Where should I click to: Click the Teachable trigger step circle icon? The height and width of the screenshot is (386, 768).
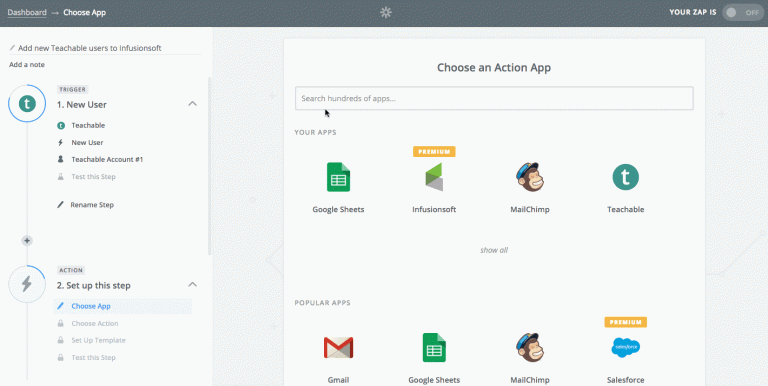coord(27,103)
